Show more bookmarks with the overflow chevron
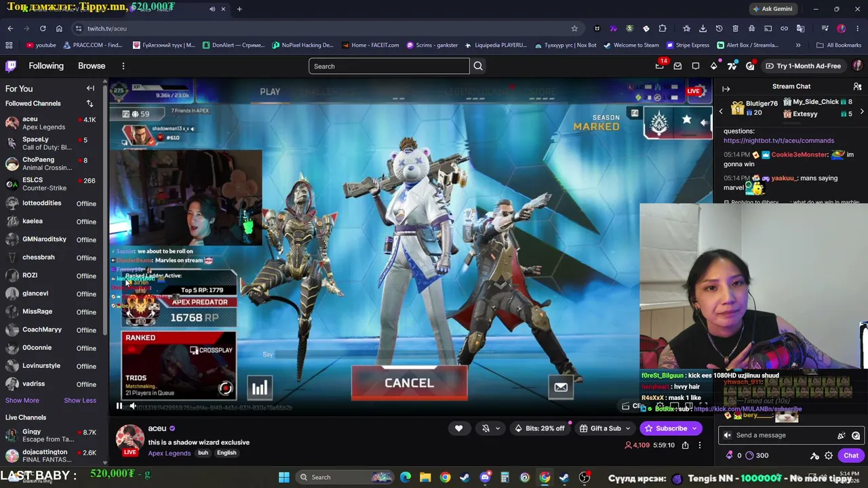The width and height of the screenshot is (868, 488). click(798, 45)
